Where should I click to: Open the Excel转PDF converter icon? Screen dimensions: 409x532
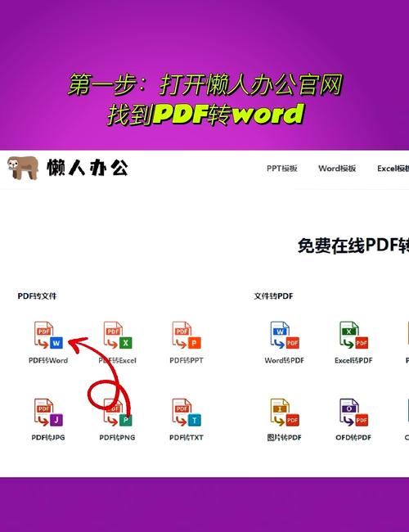coord(353,336)
